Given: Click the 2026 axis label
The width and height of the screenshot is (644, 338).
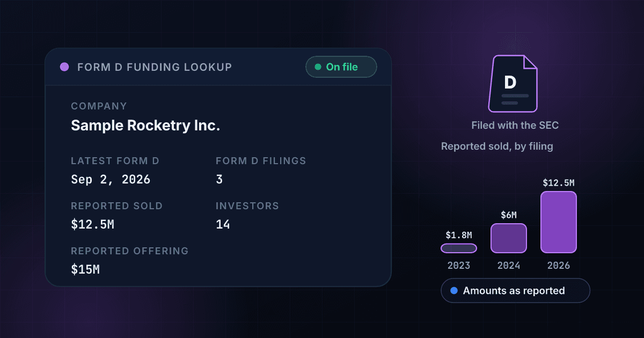Looking at the screenshot, I should point(559,265).
